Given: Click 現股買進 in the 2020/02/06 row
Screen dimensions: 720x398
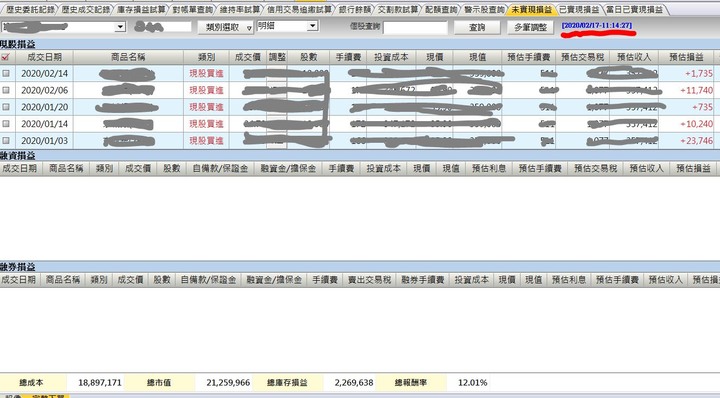Looking at the screenshot, I should pyautogui.click(x=206, y=90).
